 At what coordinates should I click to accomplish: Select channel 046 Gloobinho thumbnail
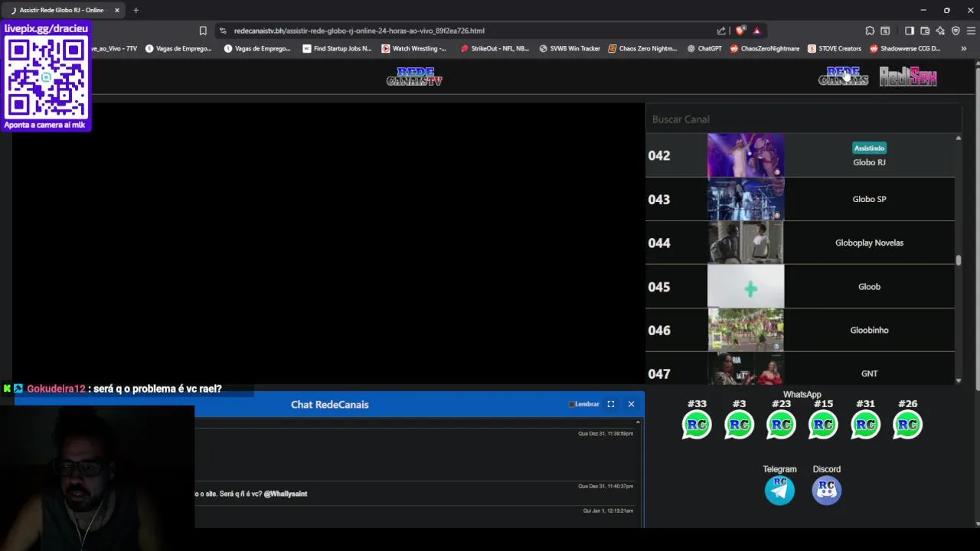(746, 330)
